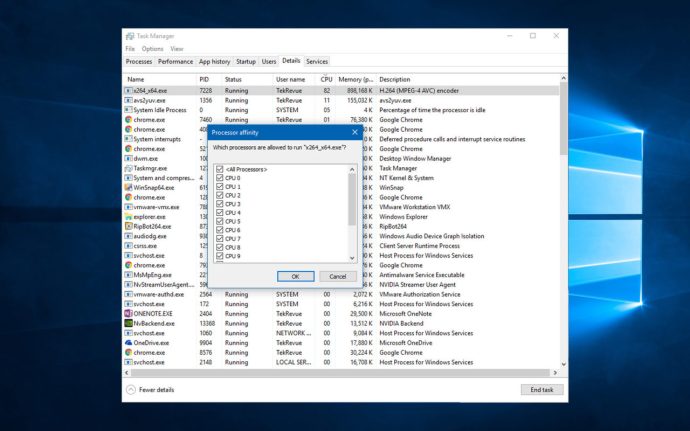The image size is (690, 431).
Task: Uncheck the CPU 6 checkbox
Action: (220, 230)
